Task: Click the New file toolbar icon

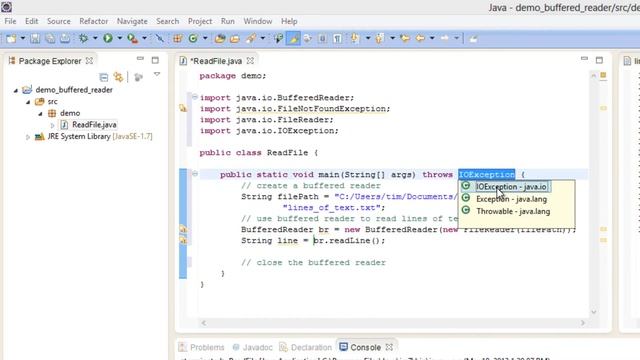Action: click(x=11, y=38)
